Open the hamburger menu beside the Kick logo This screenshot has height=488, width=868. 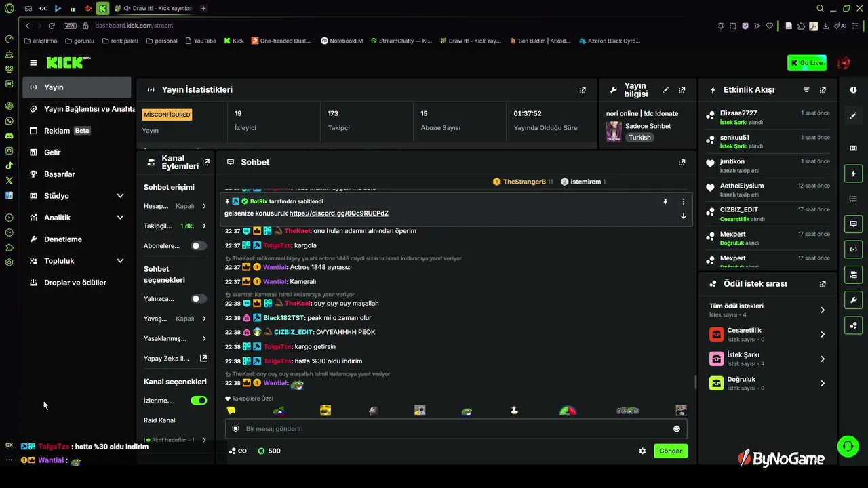pyautogui.click(x=33, y=63)
